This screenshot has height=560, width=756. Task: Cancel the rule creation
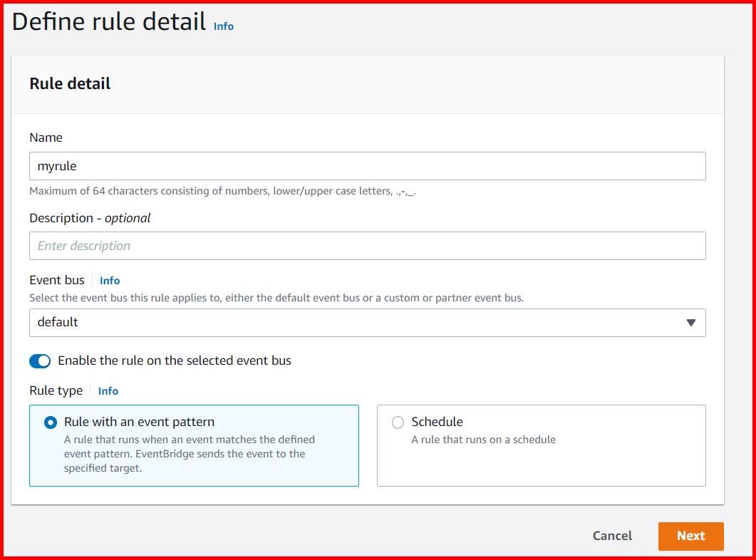click(611, 536)
